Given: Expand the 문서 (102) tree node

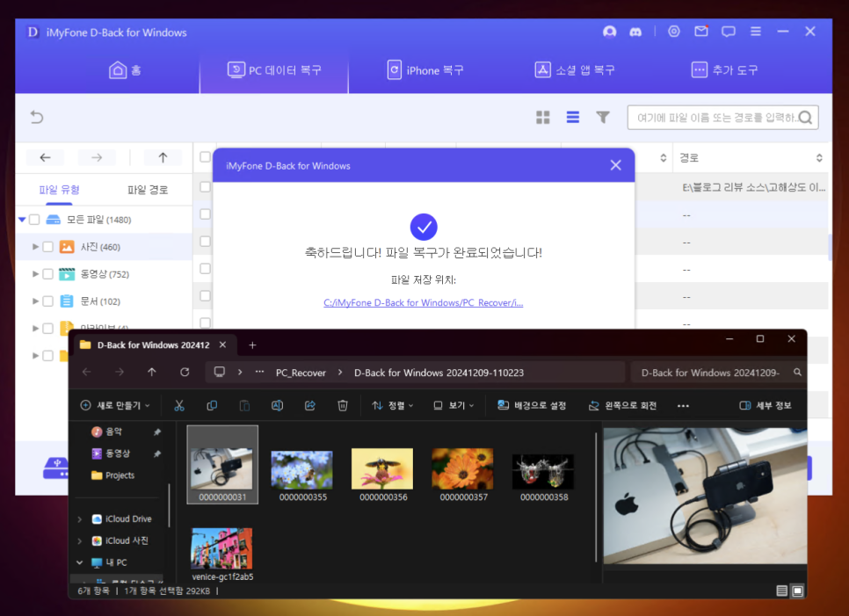Looking at the screenshot, I should (x=35, y=301).
